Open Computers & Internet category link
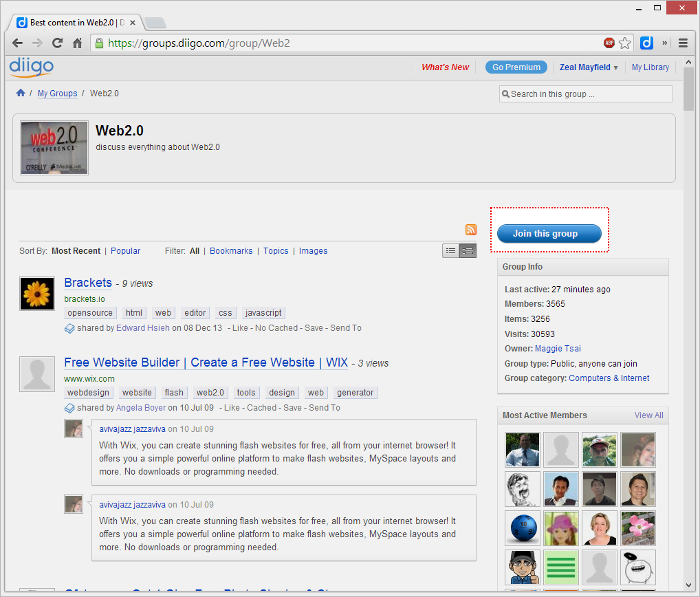 point(609,378)
